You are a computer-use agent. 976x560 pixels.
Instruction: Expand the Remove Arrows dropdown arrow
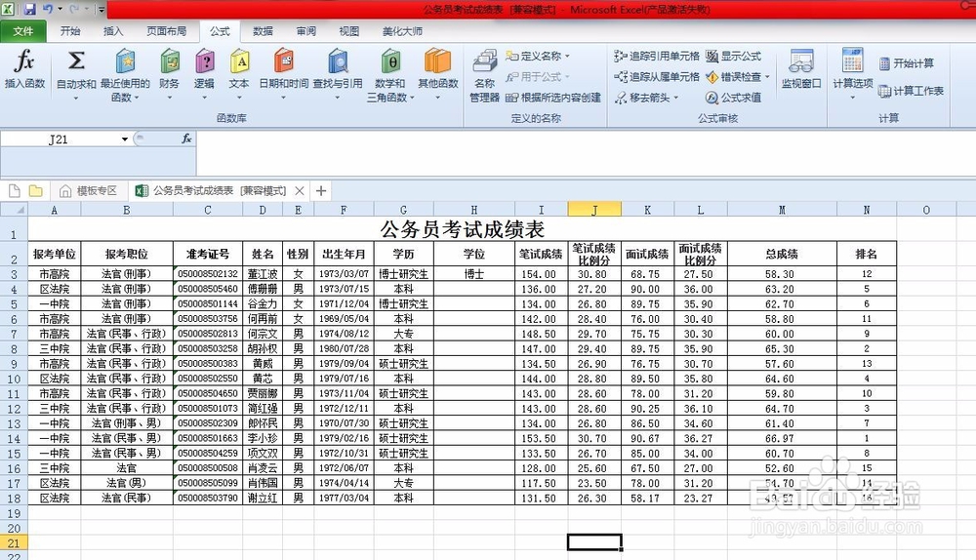point(675,98)
